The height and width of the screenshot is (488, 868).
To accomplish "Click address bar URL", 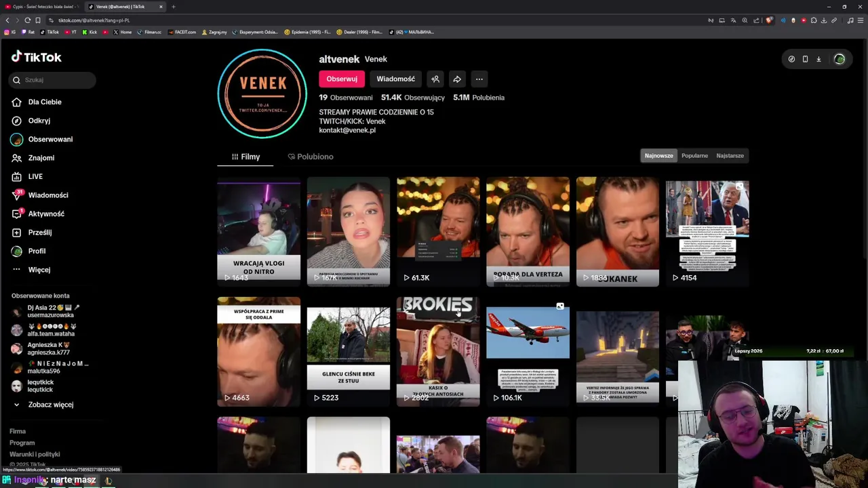I will [x=94, y=20].
